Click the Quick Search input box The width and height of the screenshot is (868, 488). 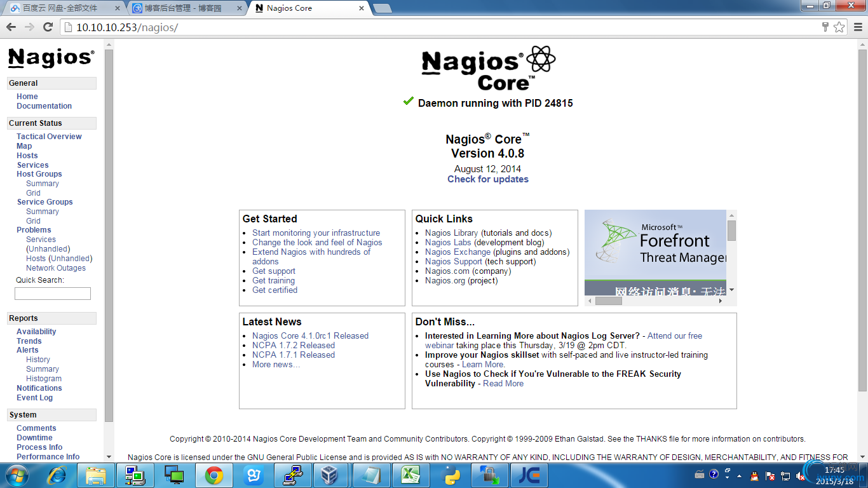[x=53, y=294]
